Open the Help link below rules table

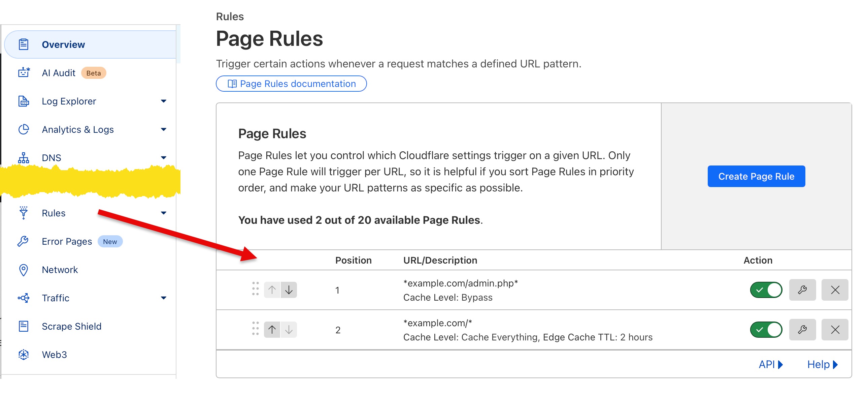(823, 365)
